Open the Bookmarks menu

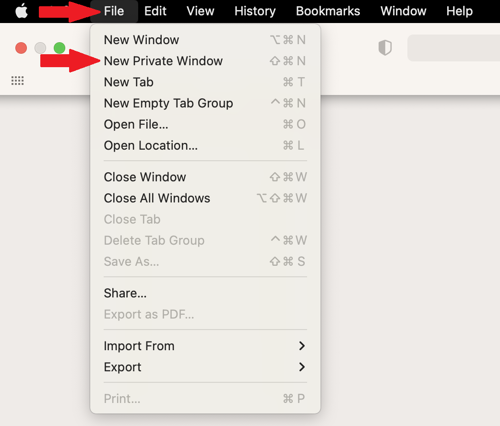[328, 11]
